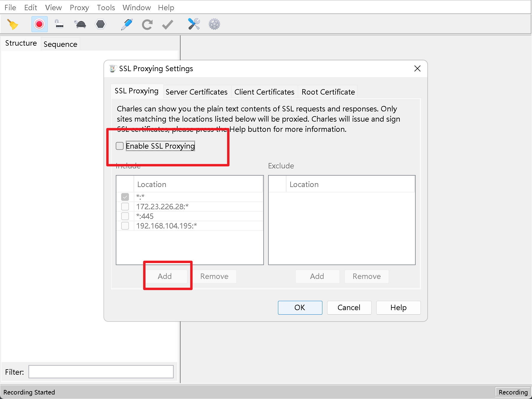Select the *:445 location row
Viewport: 532px width, 399px height.
[x=190, y=216]
